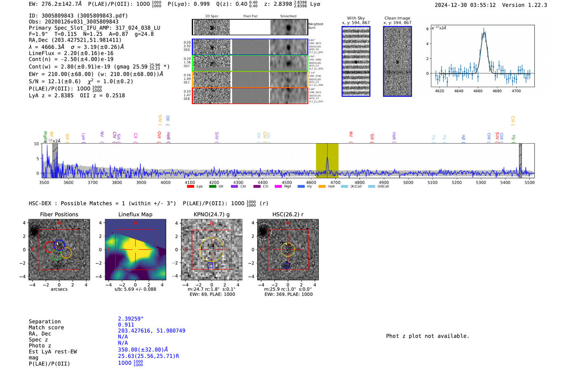The image size is (576, 392).
Task: Select the green-bordered fiber spectrum row
Action: [x=250, y=63]
